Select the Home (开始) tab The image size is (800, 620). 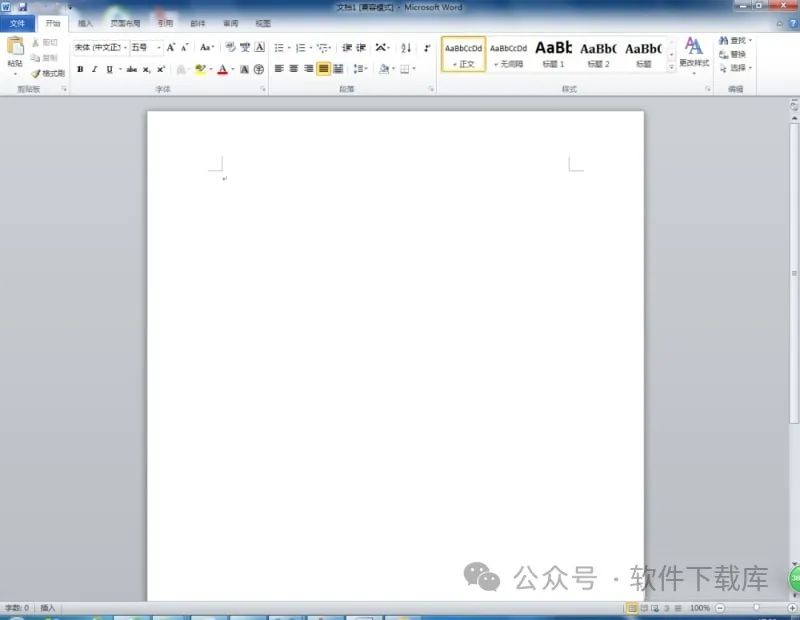tap(53, 23)
